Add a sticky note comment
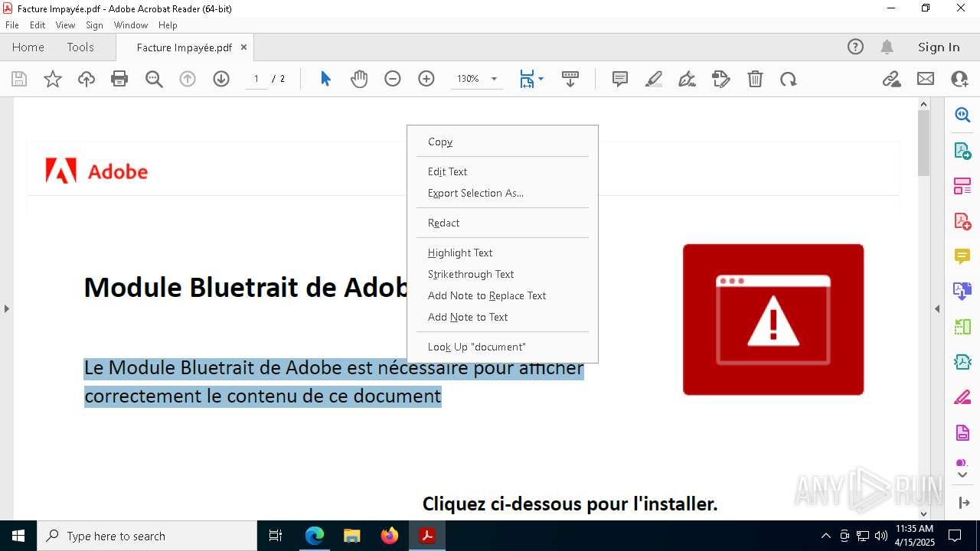The width and height of the screenshot is (980, 551). 620,79
